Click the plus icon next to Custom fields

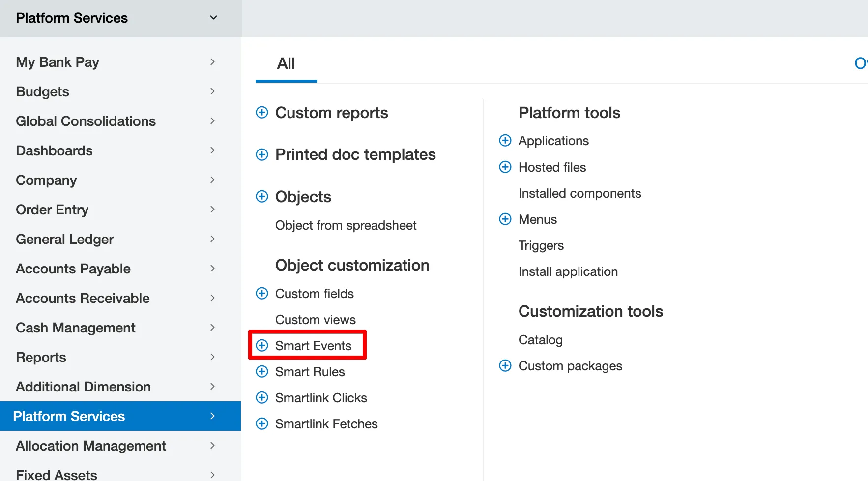(x=262, y=294)
